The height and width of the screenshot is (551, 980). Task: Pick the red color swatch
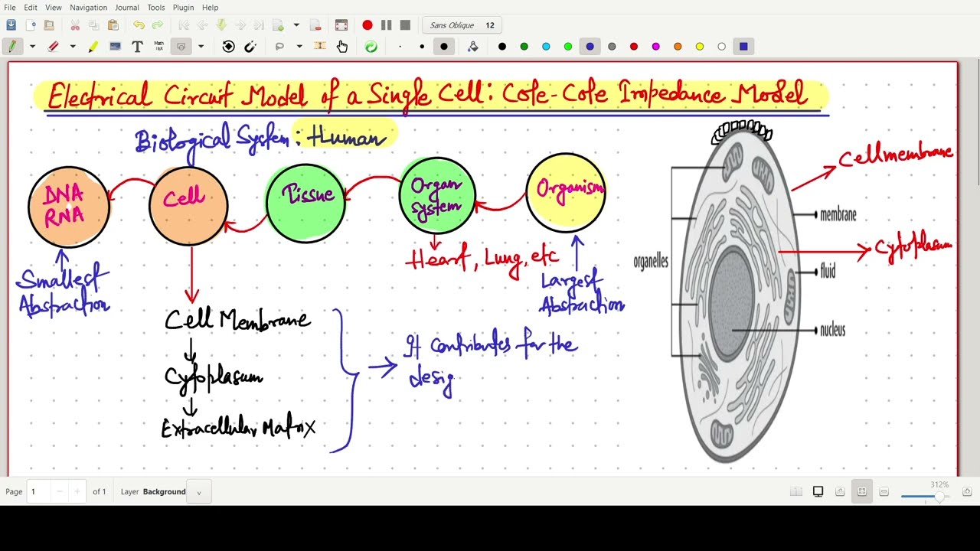(x=634, y=47)
